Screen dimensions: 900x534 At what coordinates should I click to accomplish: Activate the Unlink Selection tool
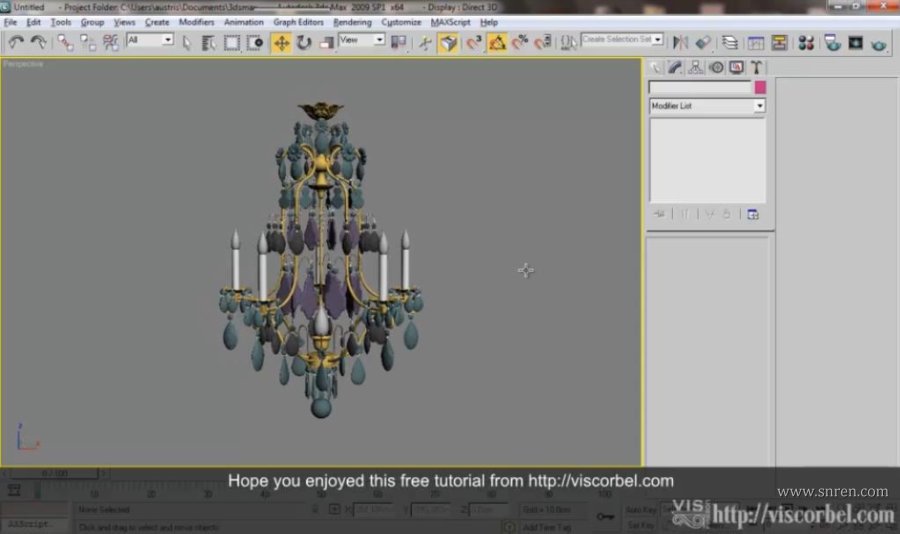[x=87, y=42]
